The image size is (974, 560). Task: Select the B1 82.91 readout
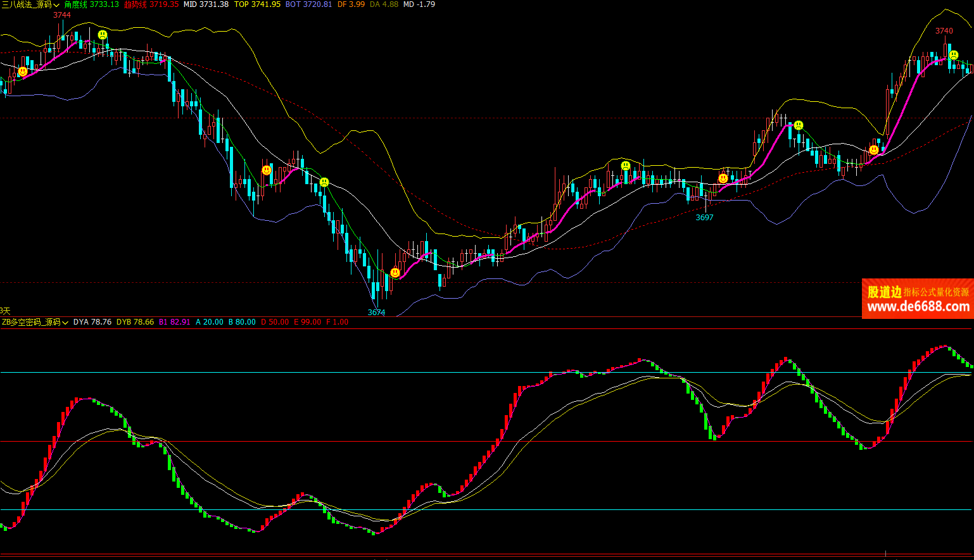175,322
